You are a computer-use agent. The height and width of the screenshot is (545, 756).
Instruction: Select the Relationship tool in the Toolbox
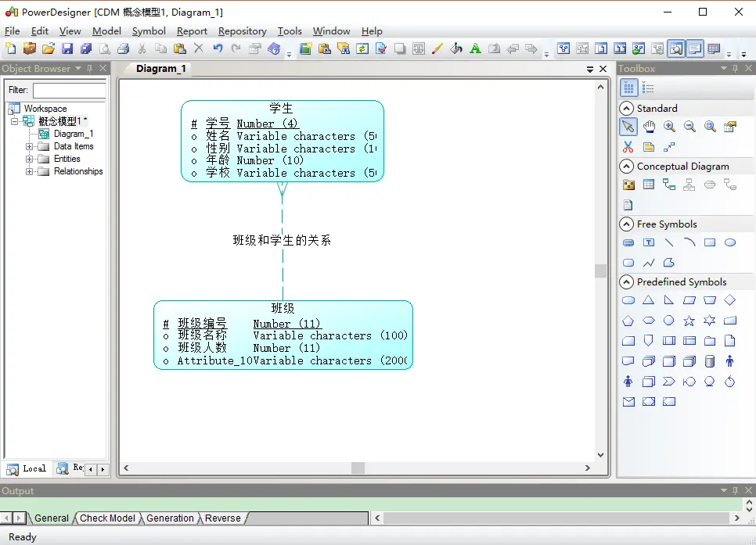[668, 185]
